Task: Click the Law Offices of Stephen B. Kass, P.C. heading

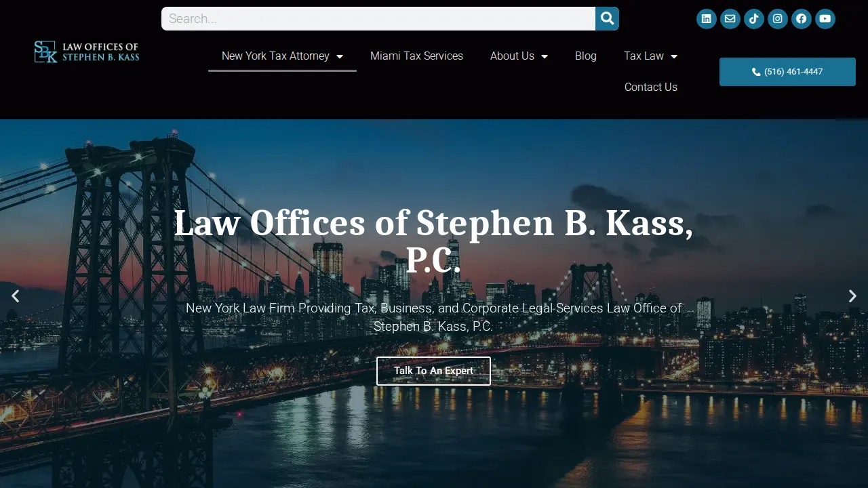Action: click(x=433, y=241)
